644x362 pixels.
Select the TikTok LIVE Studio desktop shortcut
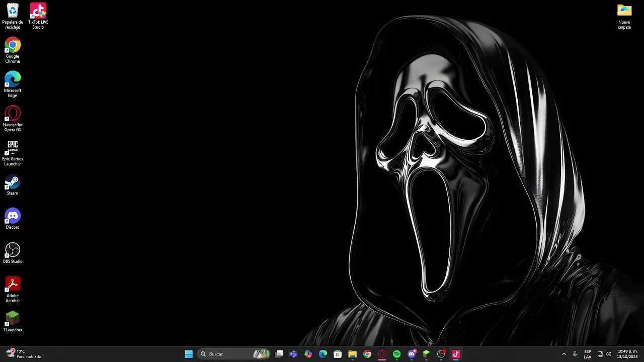point(38,17)
